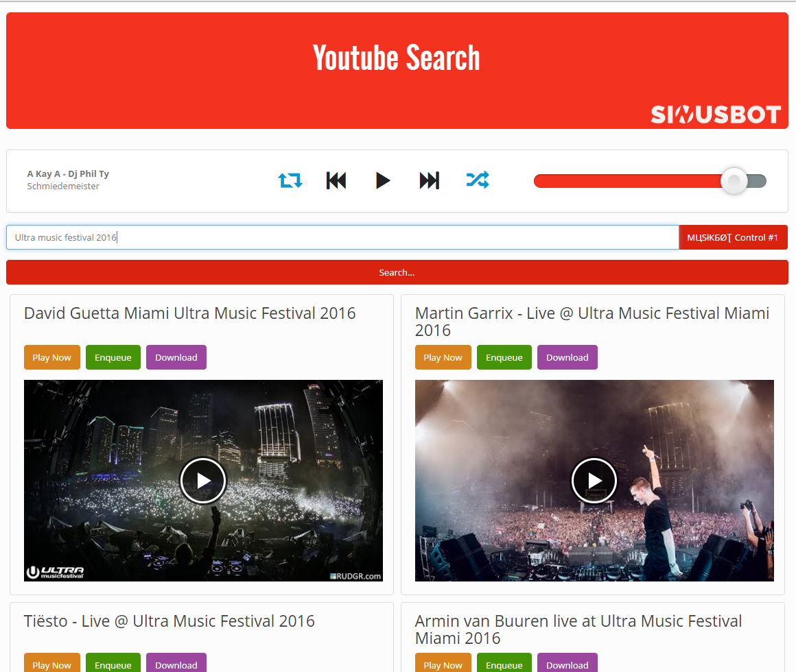Click play overlay on David Guetta thumbnail

(x=203, y=481)
